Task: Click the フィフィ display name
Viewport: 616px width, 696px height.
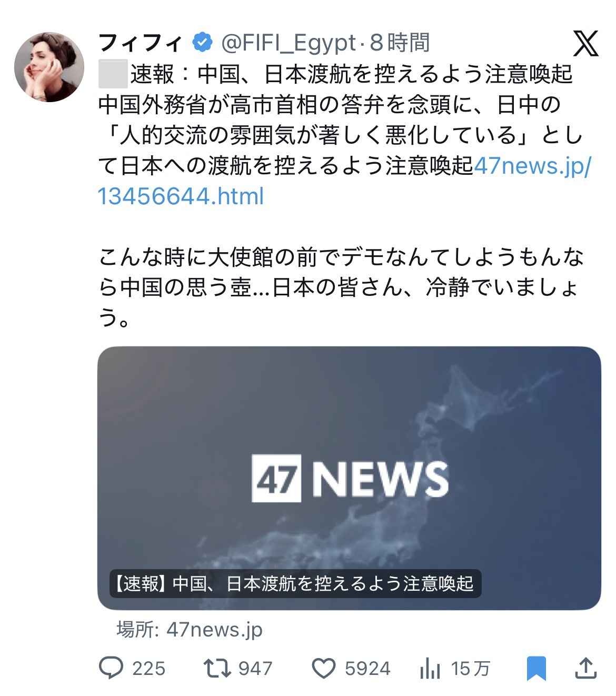Action: pos(141,43)
